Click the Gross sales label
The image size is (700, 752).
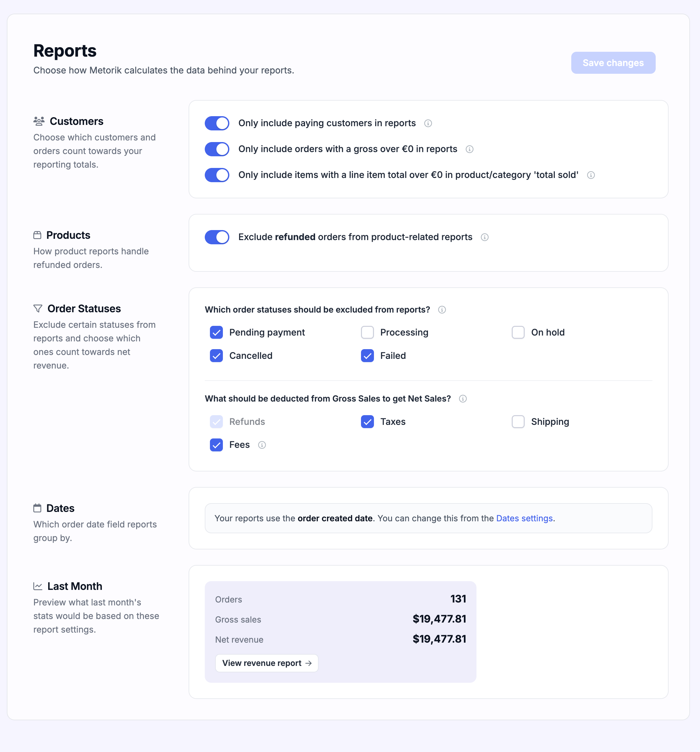(x=238, y=620)
